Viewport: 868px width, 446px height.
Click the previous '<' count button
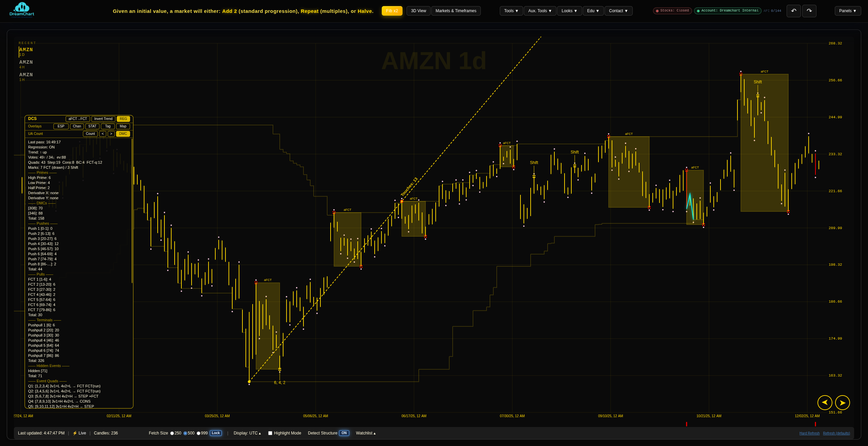tap(102, 134)
